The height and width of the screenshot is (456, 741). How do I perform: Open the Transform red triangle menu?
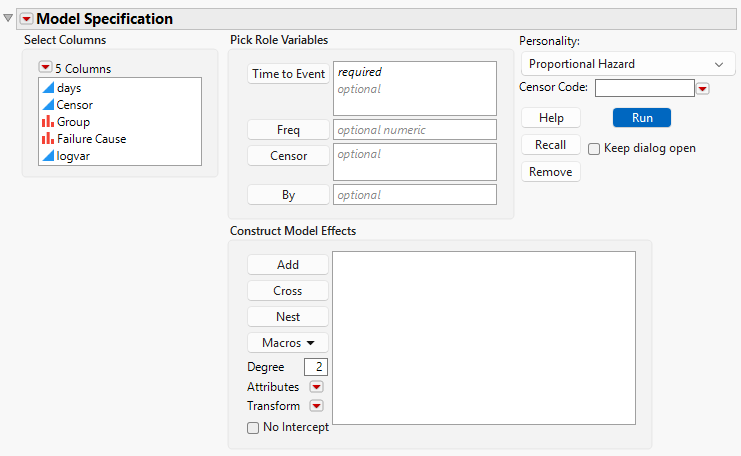point(317,406)
